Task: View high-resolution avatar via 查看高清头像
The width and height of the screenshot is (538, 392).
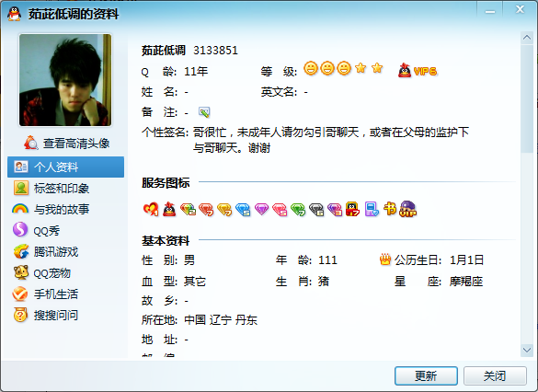Action: (x=67, y=143)
